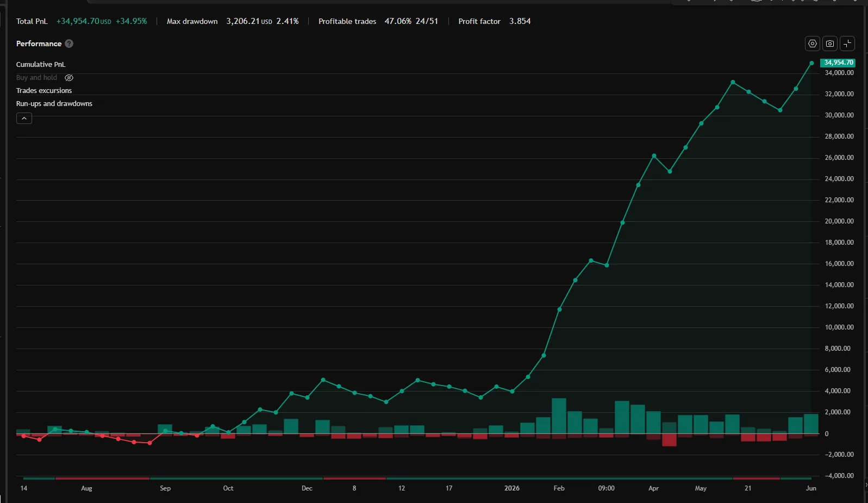Show the Buy and hold series via eye icon
868x503 pixels.
[x=69, y=78]
